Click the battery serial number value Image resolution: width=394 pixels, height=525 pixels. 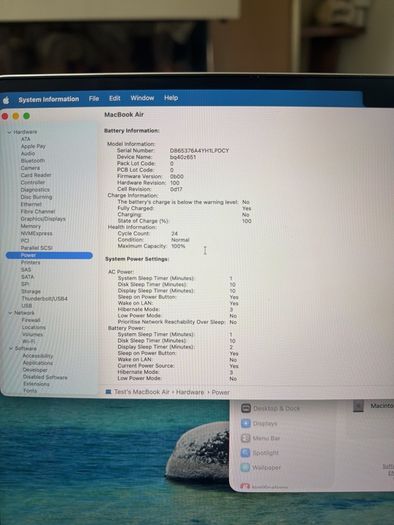200,151
